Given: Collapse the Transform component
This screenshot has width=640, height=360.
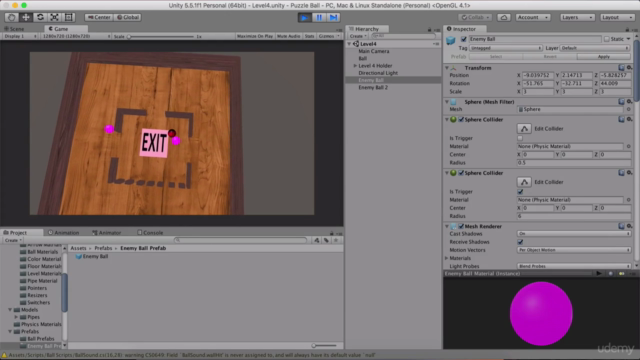Looking at the screenshot, I should (x=447, y=68).
